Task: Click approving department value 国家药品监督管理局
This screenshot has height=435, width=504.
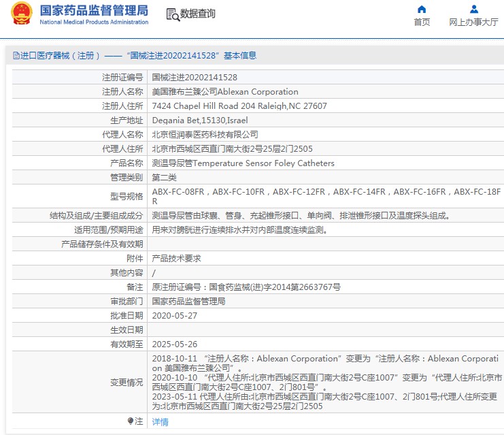Action: tap(188, 301)
